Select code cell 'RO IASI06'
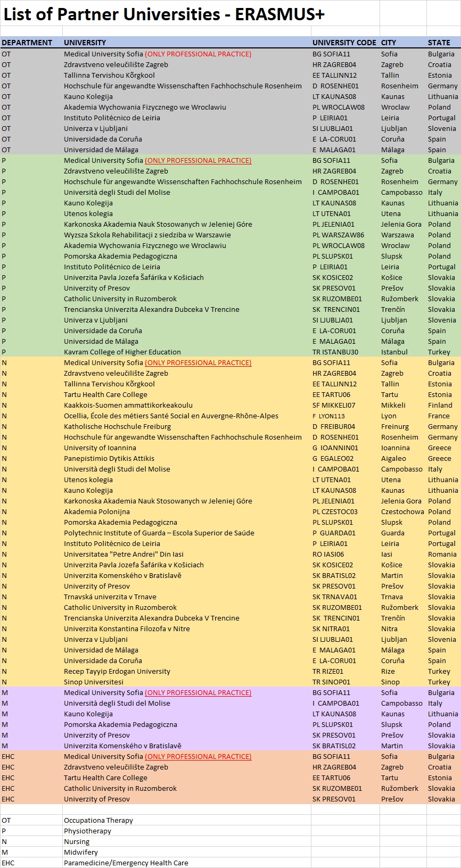The width and height of the screenshot is (461, 868). (328, 554)
